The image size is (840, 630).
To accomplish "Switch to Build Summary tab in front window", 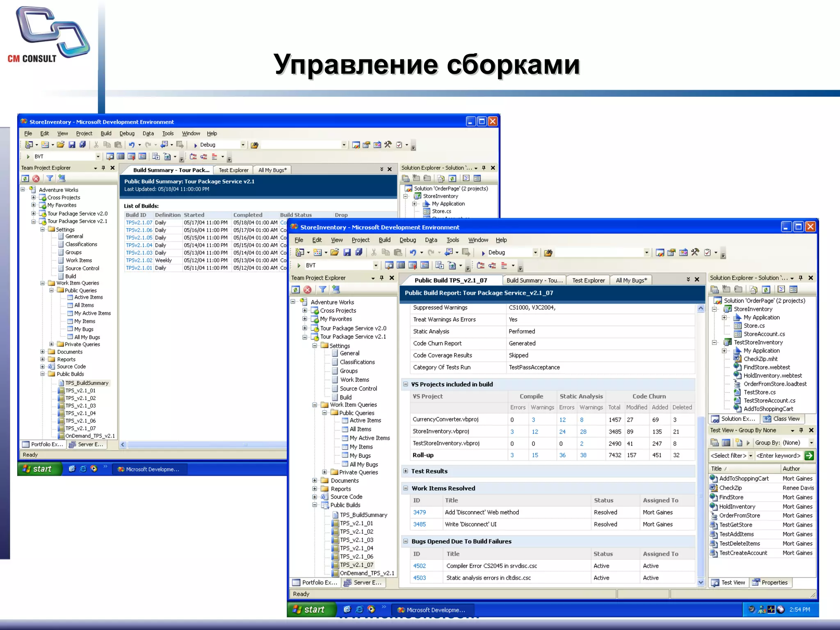I will (x=534, y=280).
